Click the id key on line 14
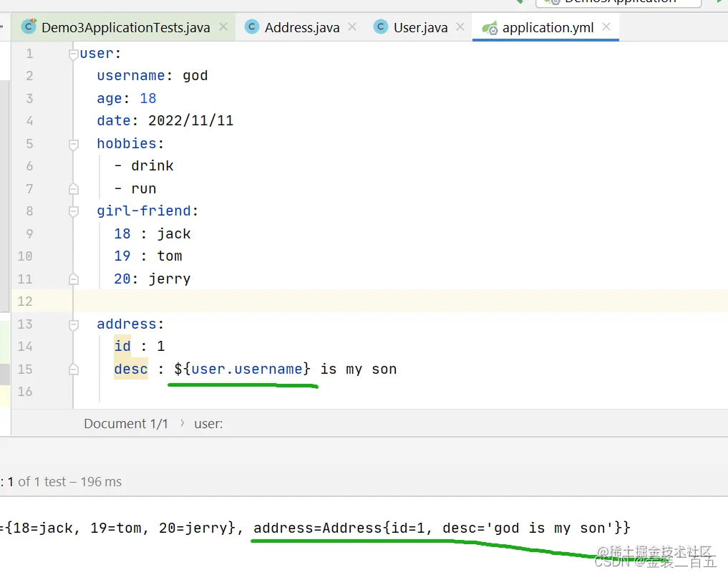This screenshot has height=575, width=728. [x=122, y=346]
